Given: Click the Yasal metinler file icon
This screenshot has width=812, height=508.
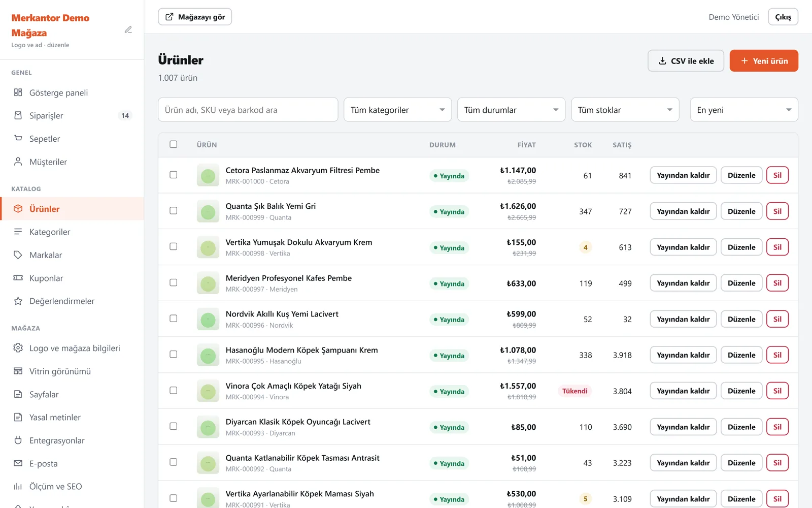Looking at the screenshot, I should pyautogui.click(x=18, y=417).
